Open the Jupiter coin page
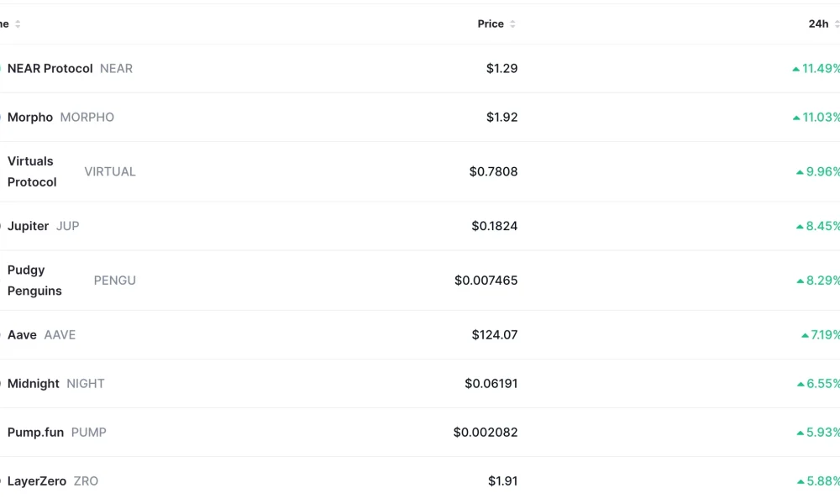This screenshot has height=504, width=840. 28,226
